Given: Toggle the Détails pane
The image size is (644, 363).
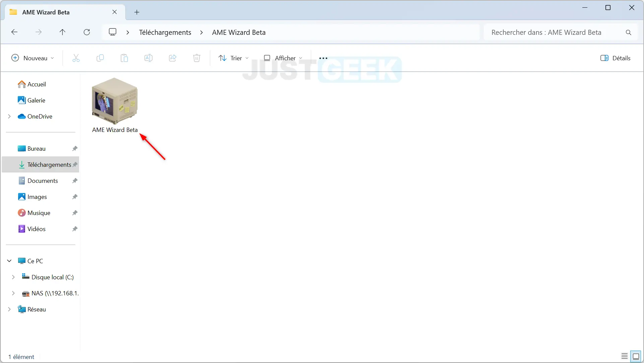Looking at the screenshot, I should click(x=615, y=58).
